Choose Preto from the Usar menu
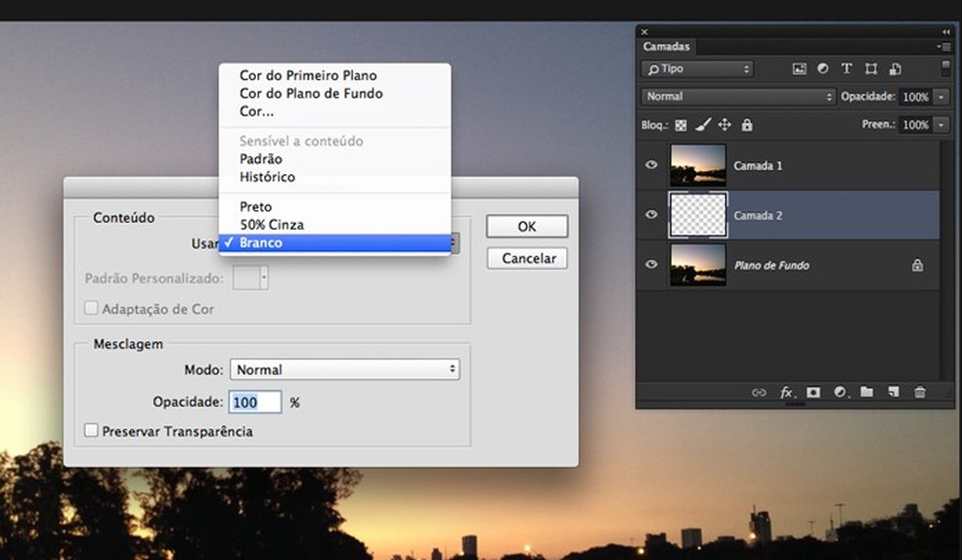This screenshot has width=962, height=560. pyautogui.click(x=256, y=207)
